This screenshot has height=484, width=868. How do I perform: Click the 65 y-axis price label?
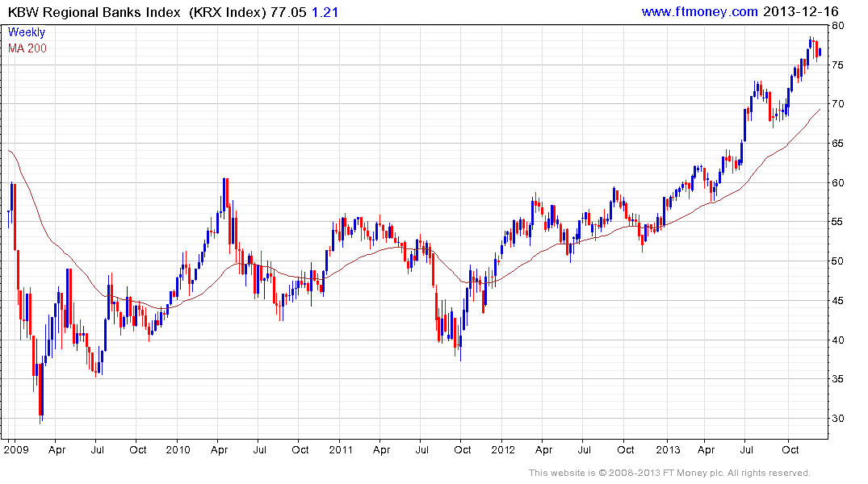click(x=837, y=144)
